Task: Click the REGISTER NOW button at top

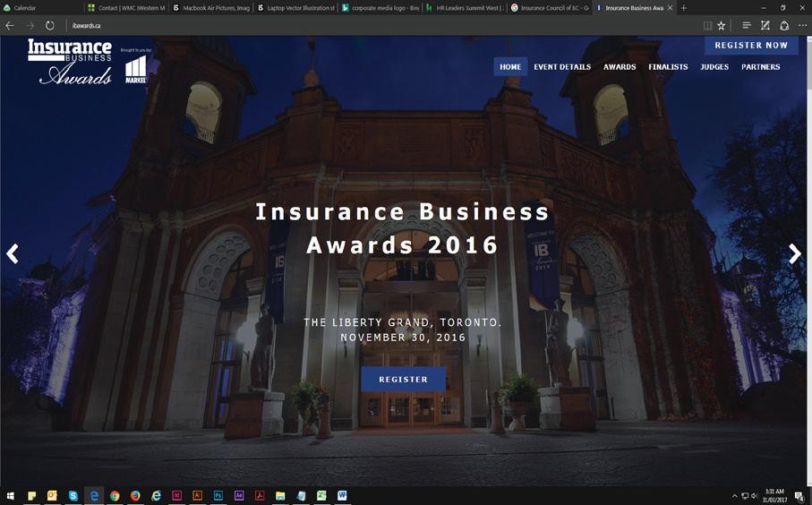Action: point(751,45)
